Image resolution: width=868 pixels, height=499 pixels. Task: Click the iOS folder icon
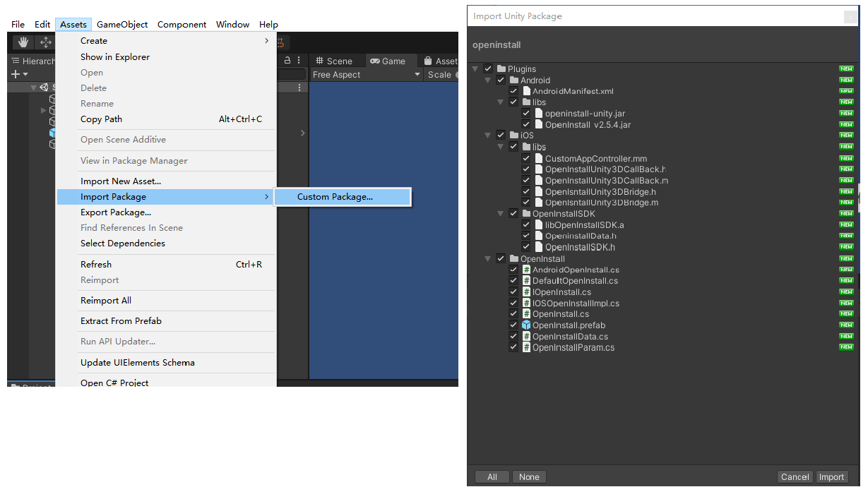514,136
